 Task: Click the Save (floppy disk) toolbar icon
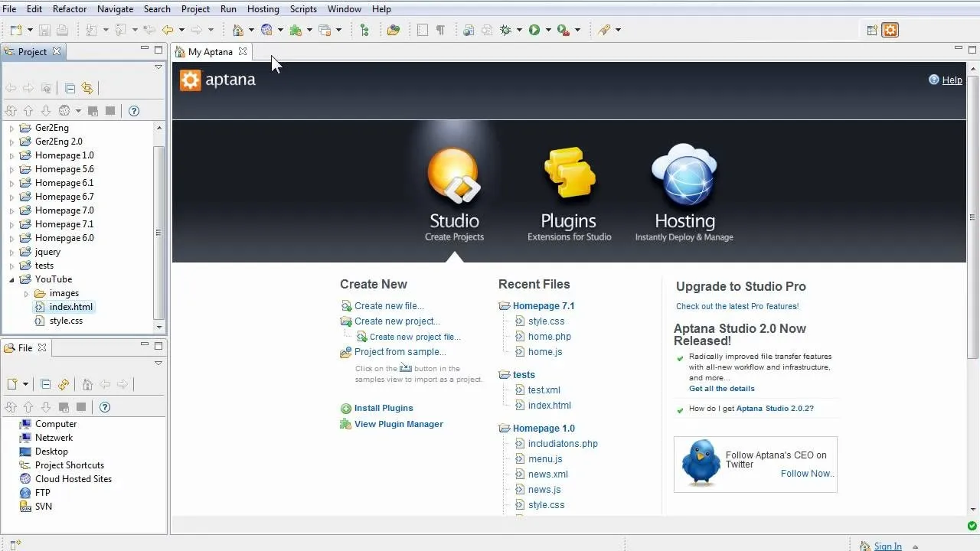pos(44,30)
